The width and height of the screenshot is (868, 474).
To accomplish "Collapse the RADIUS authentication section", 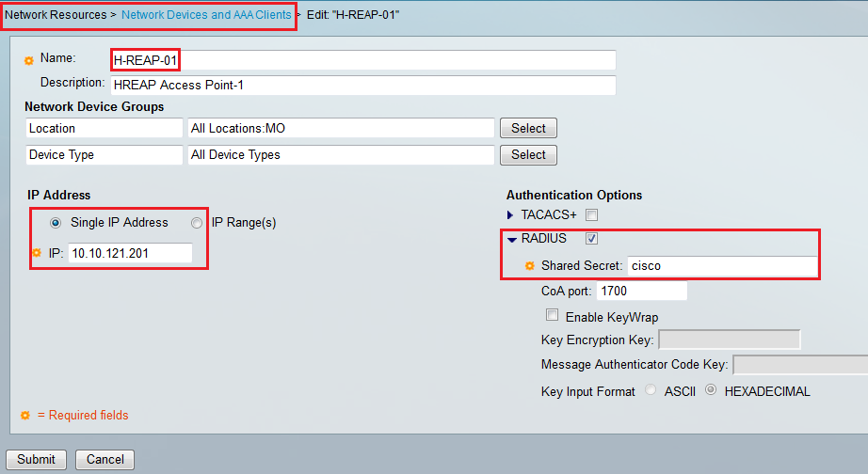I will click(x=512, y=239).
